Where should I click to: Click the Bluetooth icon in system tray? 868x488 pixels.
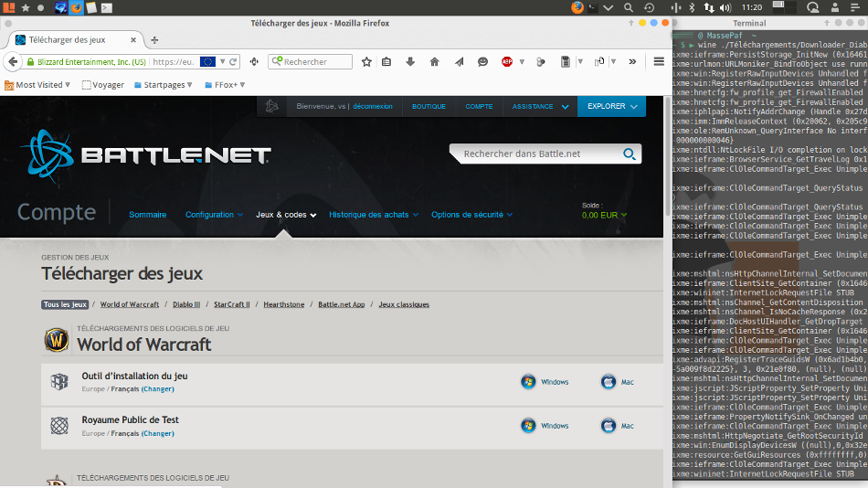[x=692, y=7]
